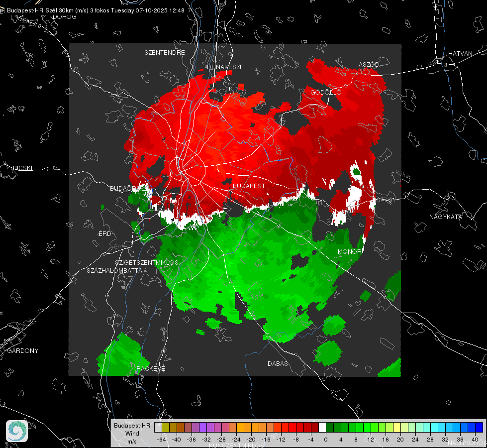Image resolution: width=487 pixels, height=448 pixels.
Task: Click the DOROG town label
Action: coord(65,17)
